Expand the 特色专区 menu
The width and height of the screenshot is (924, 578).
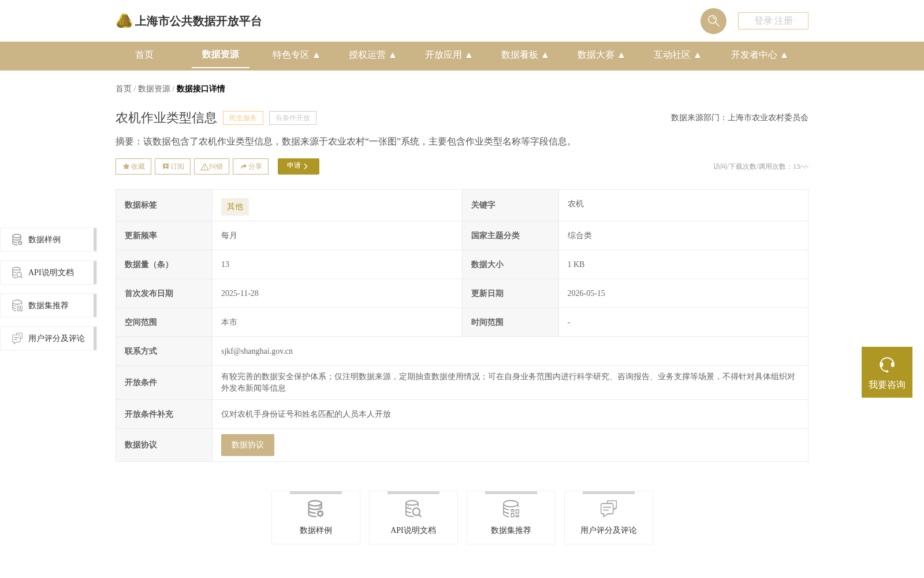296,55
